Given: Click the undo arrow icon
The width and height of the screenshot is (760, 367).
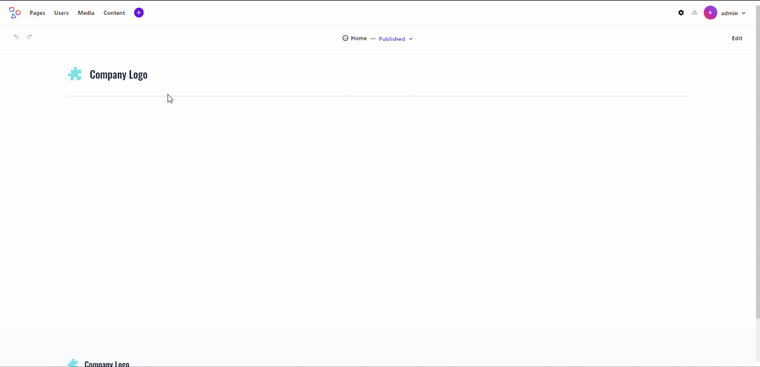Looking at the screenshot, I should tap(16, 37).
